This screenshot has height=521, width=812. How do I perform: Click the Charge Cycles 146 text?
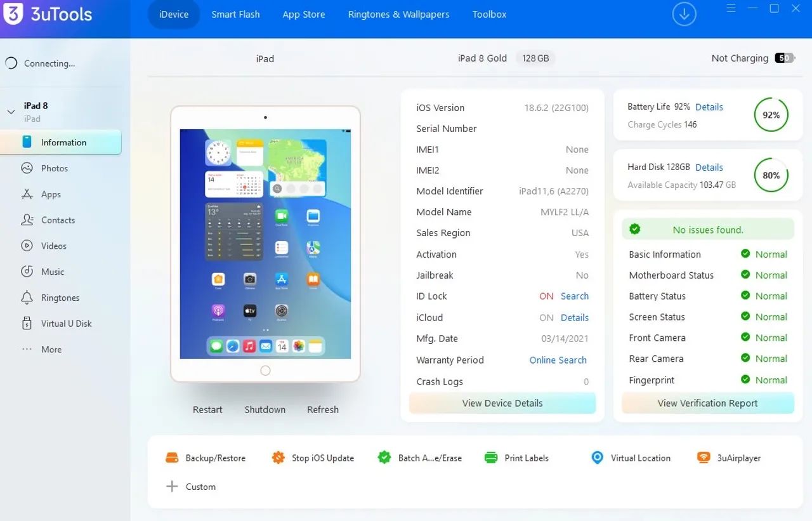(x=662, y=125)
